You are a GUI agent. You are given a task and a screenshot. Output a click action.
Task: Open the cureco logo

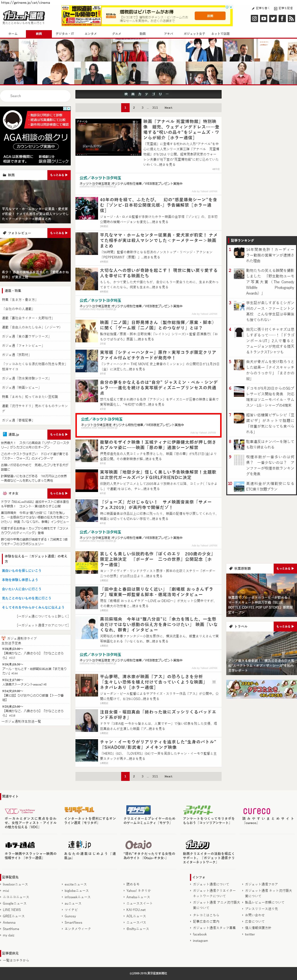pyautogui.click(x=257, y=811)
